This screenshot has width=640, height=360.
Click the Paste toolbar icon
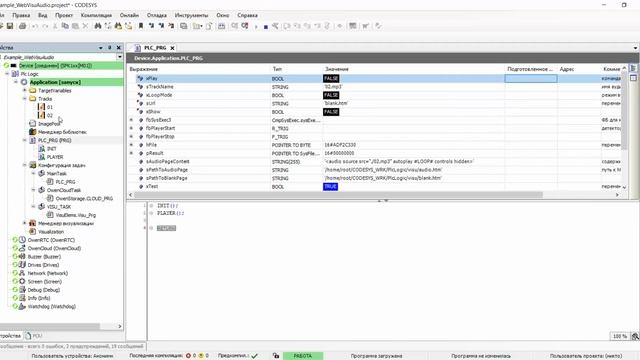[75, 26]
